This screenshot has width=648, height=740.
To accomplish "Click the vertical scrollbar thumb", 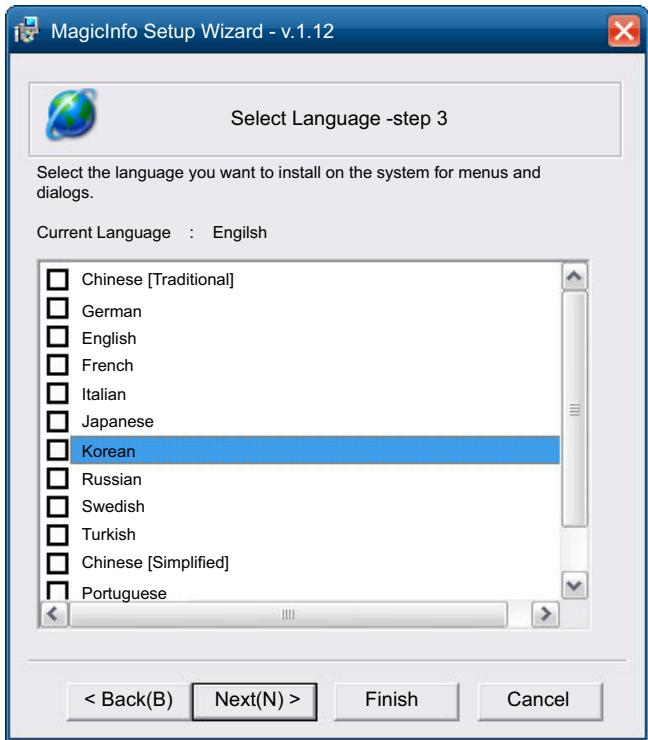I will coord(574,409).
